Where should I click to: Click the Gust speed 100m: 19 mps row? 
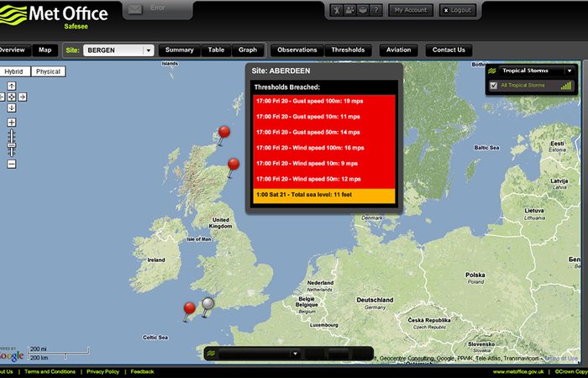click(324, 102)
